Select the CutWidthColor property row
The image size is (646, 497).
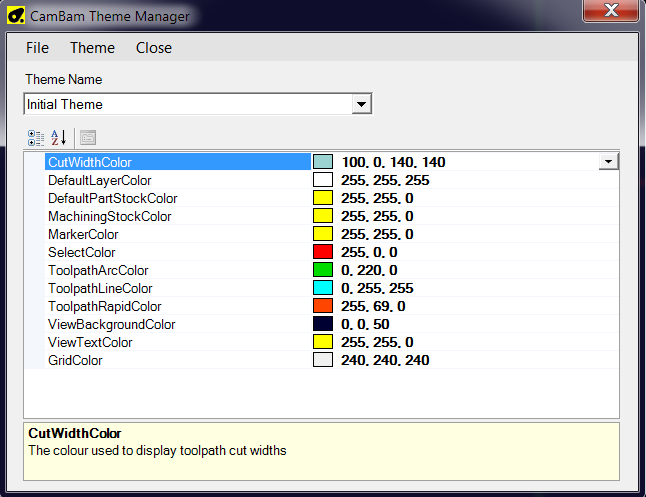(178, 162)
